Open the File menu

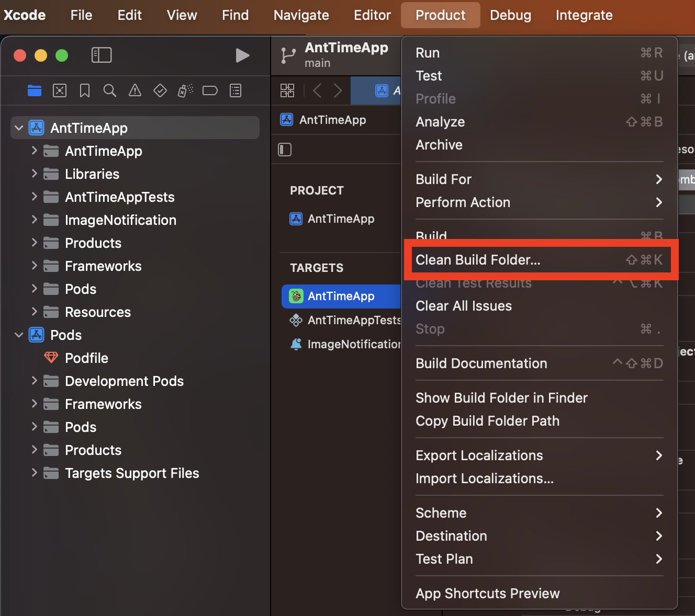click(x=81, y=15)
